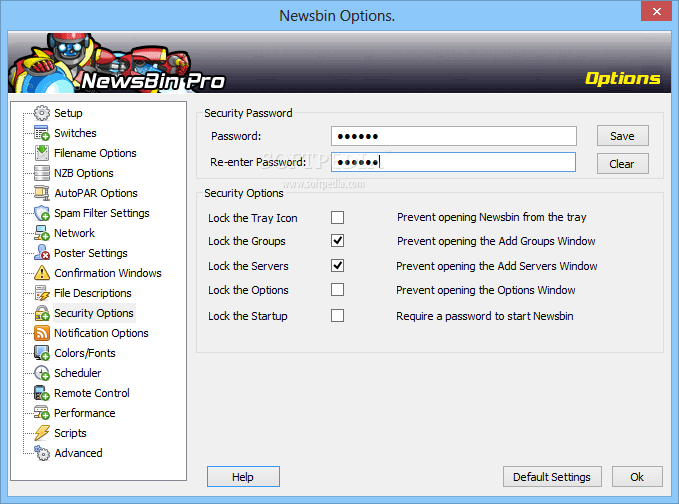Click the Remote Control device icon

coord(42,393)
